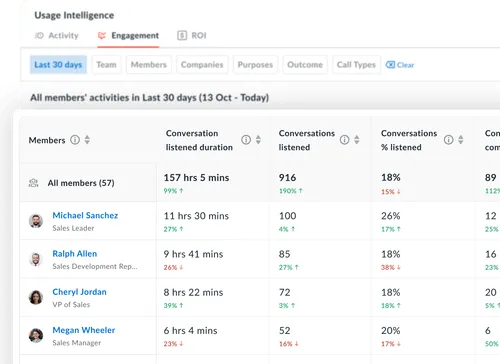The image size is (500, 364).
Task: Open the Activity tab
Action: (x=57, y=35)
